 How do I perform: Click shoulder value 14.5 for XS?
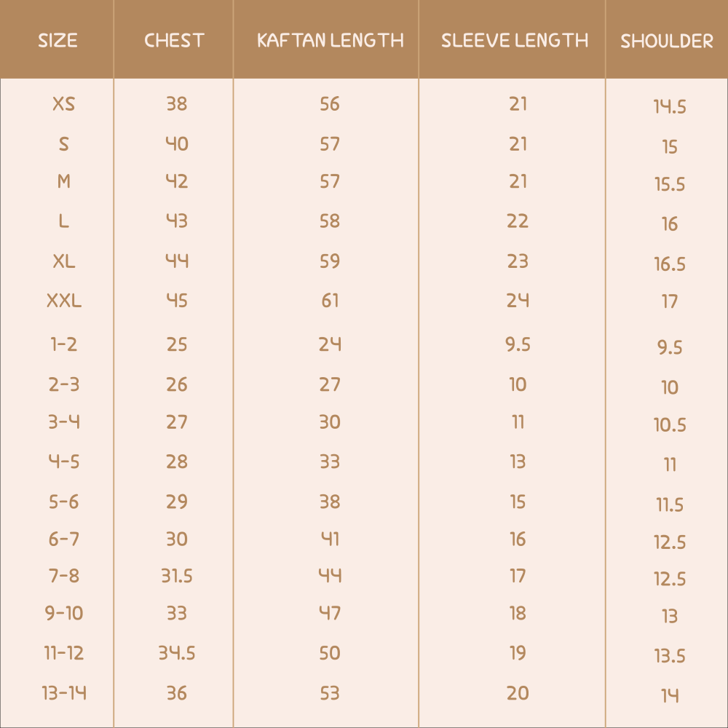click(x=670, y=107)
